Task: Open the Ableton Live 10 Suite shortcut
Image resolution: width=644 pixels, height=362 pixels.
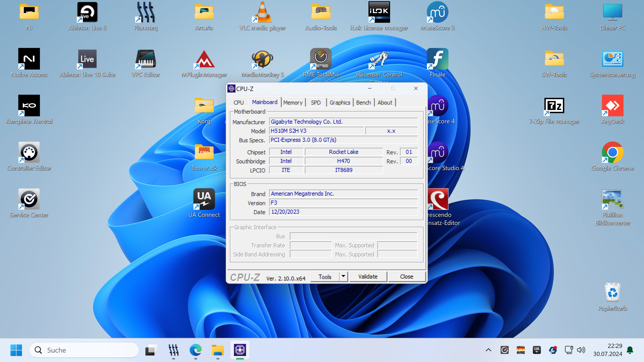Action: (87, 59)
